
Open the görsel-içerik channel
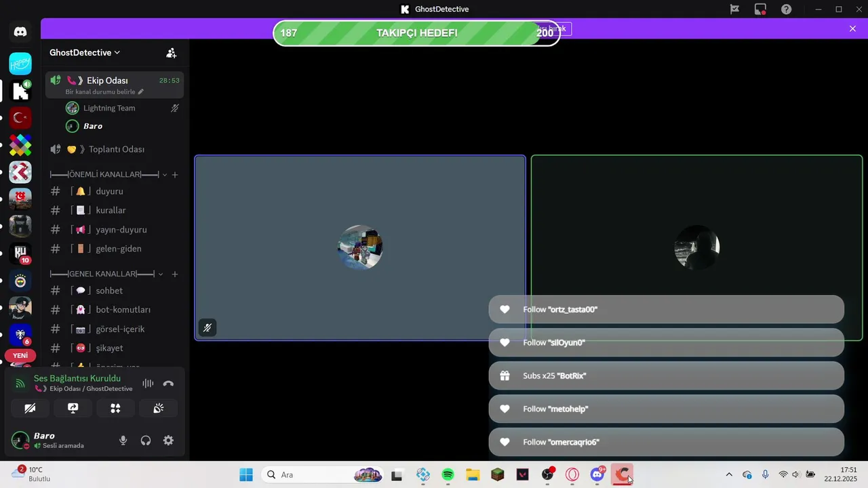[115, 329]
